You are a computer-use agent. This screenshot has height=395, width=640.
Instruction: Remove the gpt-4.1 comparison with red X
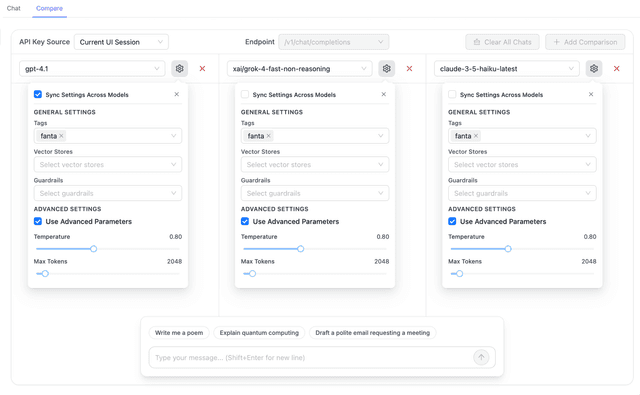click(202, 69)
